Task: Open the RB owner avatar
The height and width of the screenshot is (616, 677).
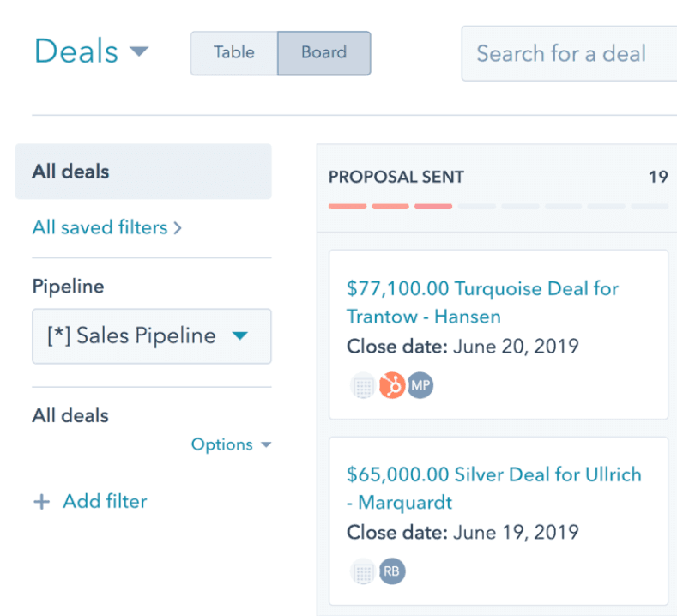Action: [391, 571]
